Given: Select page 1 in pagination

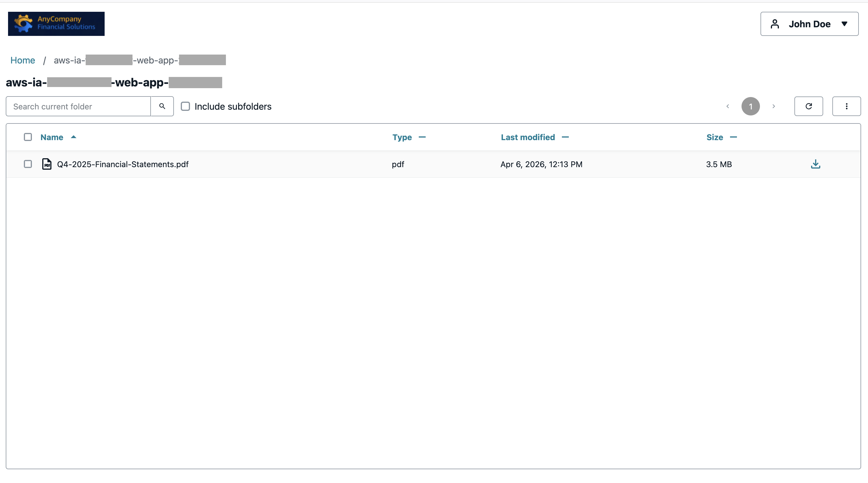Looking at the screenshot, I should coord(750,106).
